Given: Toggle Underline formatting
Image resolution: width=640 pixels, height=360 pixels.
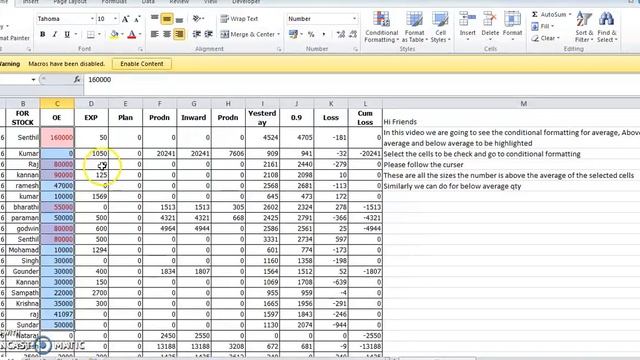Looking at the screenshot, I should [67, 35].
